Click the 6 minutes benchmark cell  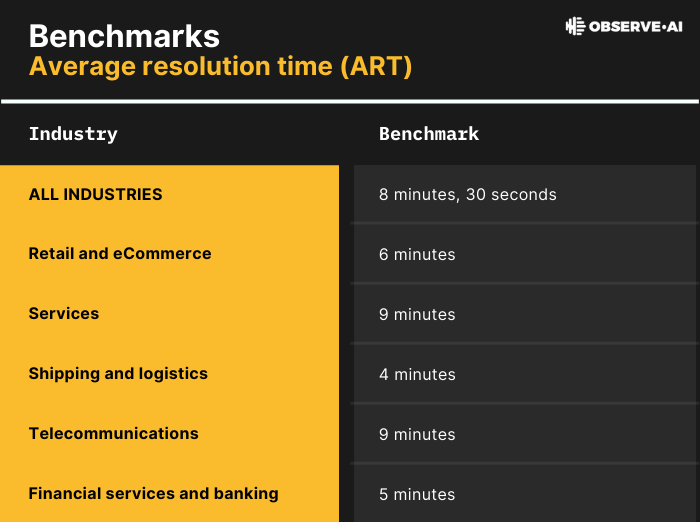417,254
